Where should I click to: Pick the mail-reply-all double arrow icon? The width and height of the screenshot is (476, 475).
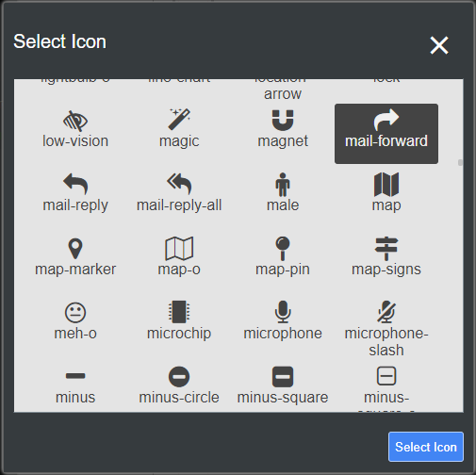pos(179,184)
